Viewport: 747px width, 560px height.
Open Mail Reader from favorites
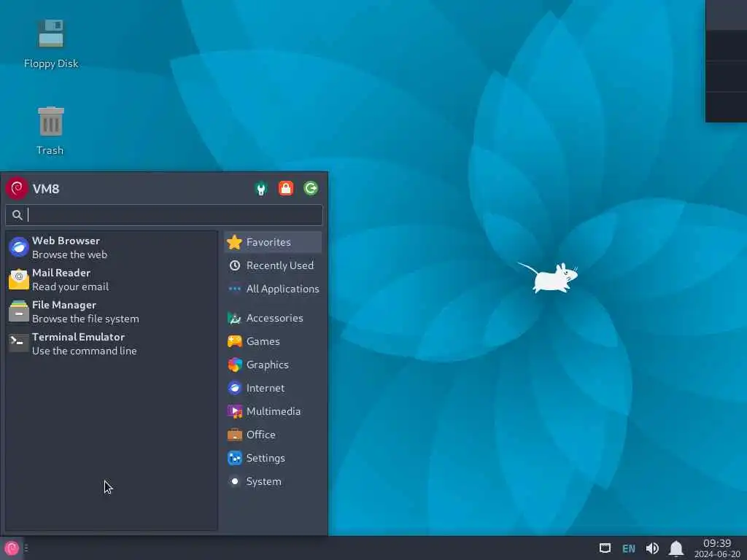[x=112, y=279]
